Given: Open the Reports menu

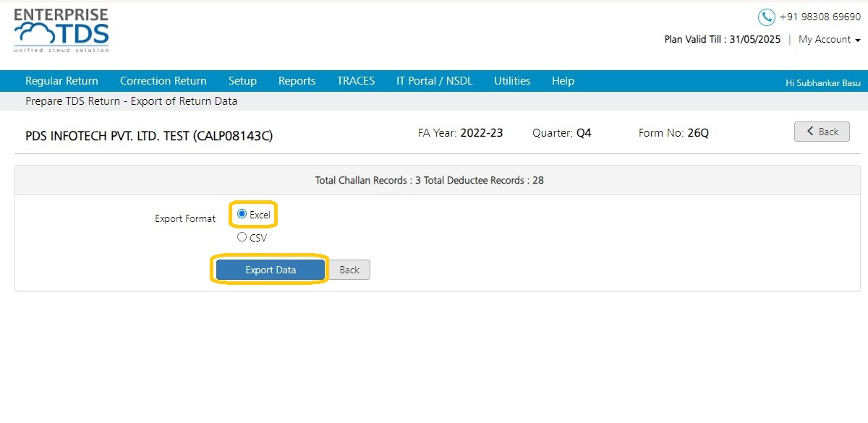Looking at the screenshot, I should pos(297,81).
